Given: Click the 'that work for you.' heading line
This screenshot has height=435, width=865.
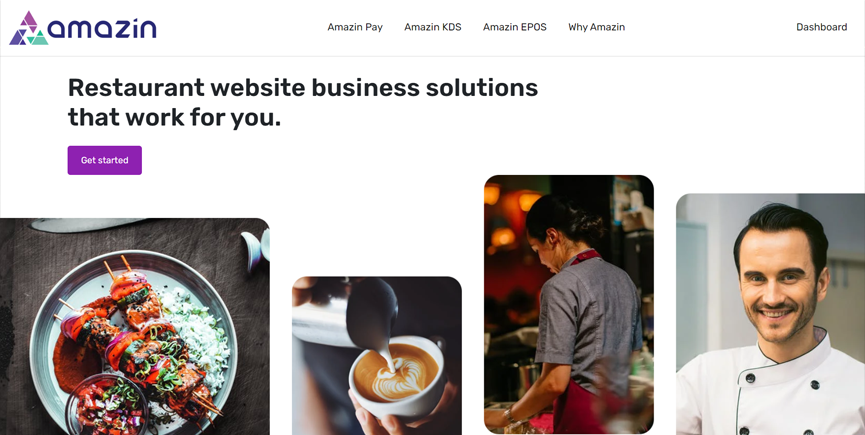Looking at the screenshot, I should [x=174, y=117].
